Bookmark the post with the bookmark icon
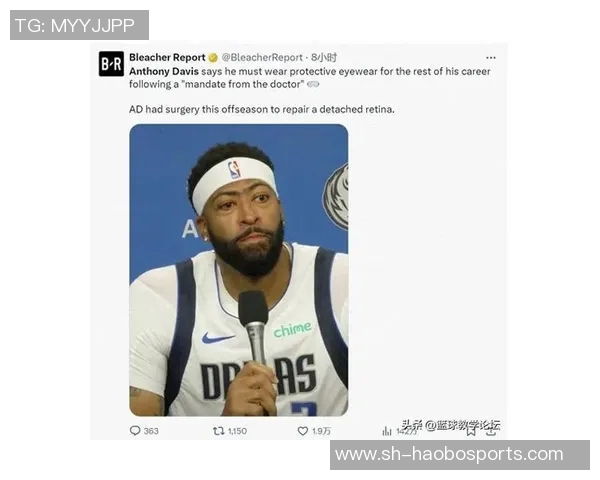 pyautogui.click(x=471, y=431)
